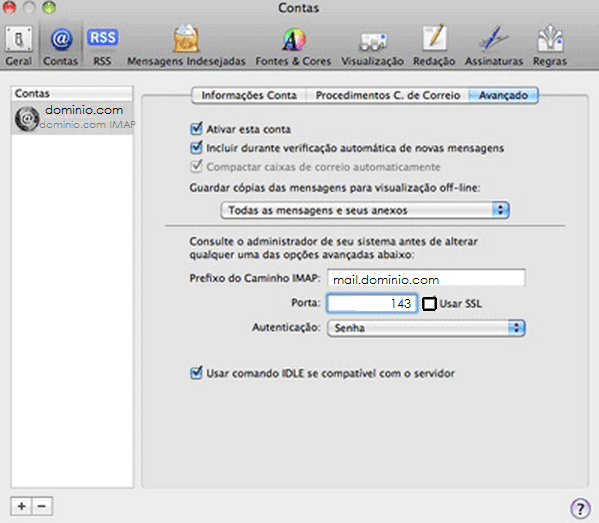Click the Porta number field
The width and height of the screenshot is (599, 523).
point(372,303)
